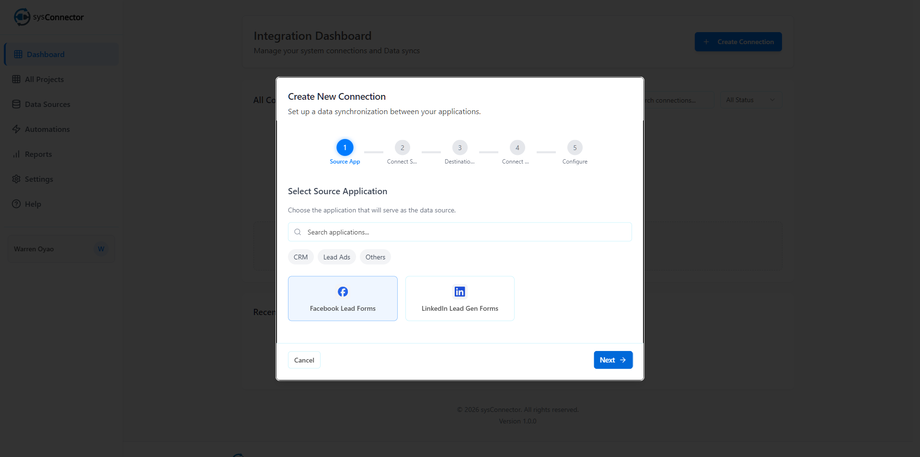The width and height of the screenshot is (920, 457).
Task: Navigate to All Projects
Action: (44, 79)
